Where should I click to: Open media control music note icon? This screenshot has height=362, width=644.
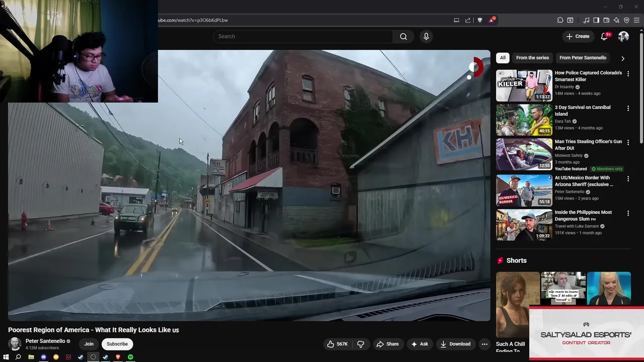[586, 20]
